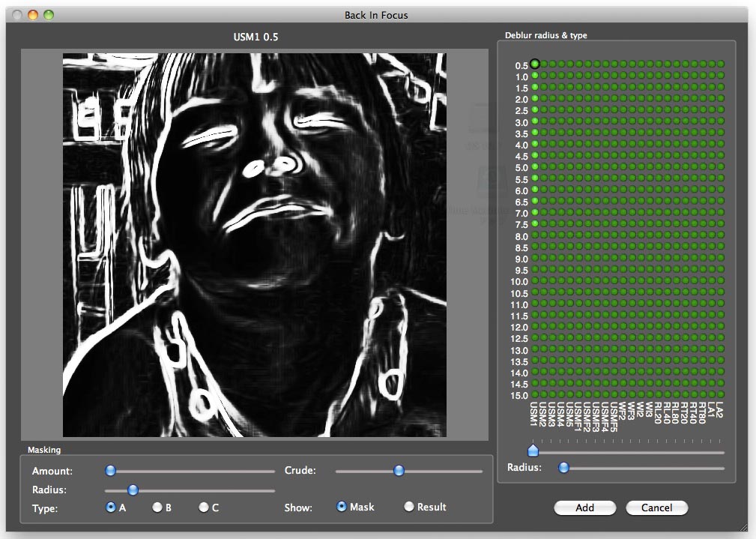
Task: Select the LA2 dot at radius 5.0
Action: point(721,167)
